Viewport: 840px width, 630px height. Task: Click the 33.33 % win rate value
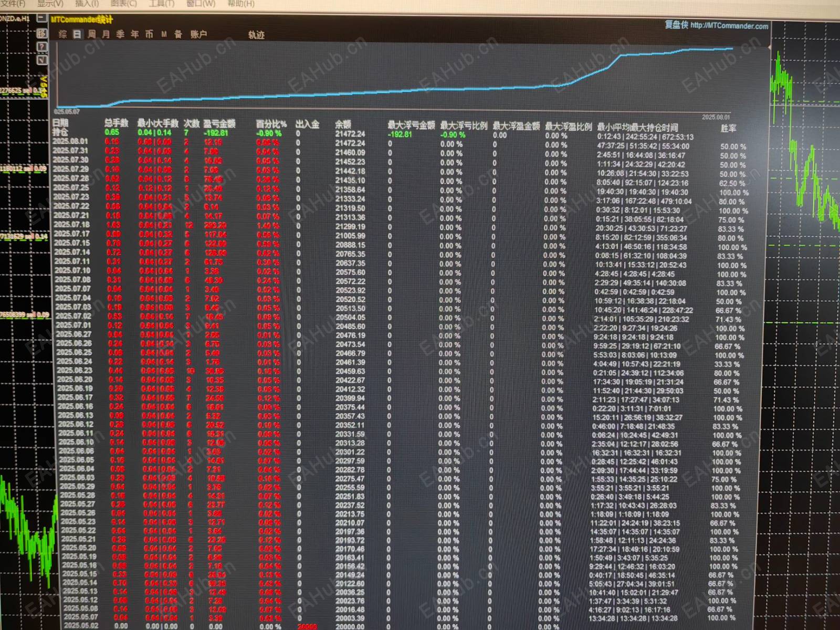[x=727, y=364]
